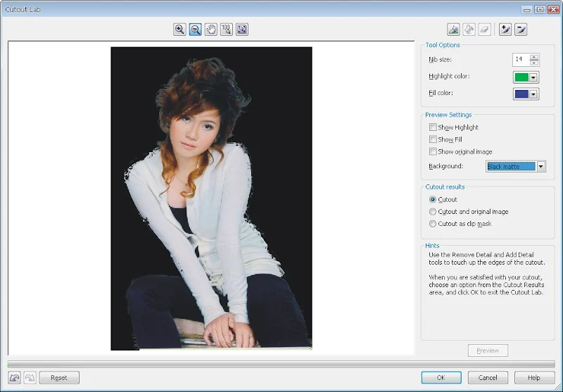
Task: Open the Highlight color dropdown arrow
Action: coord(533,77)
